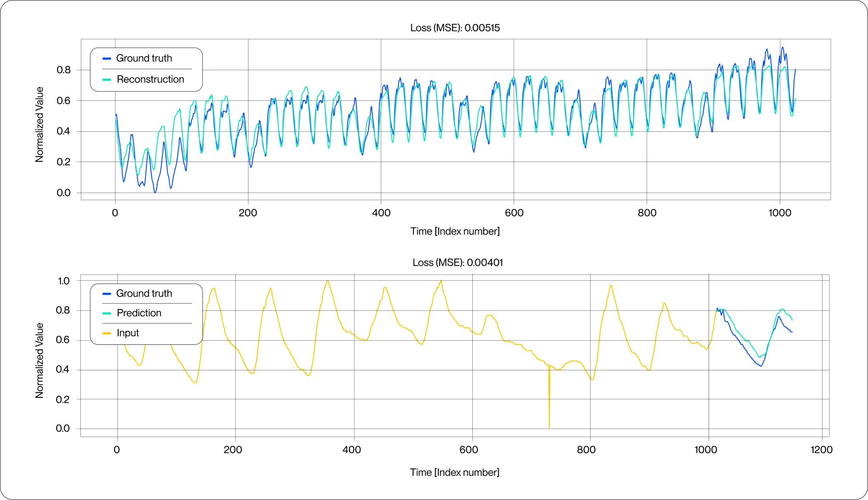The image size is (868, 500).
Task: Select the Input legend label
Action: coord(128,333)
